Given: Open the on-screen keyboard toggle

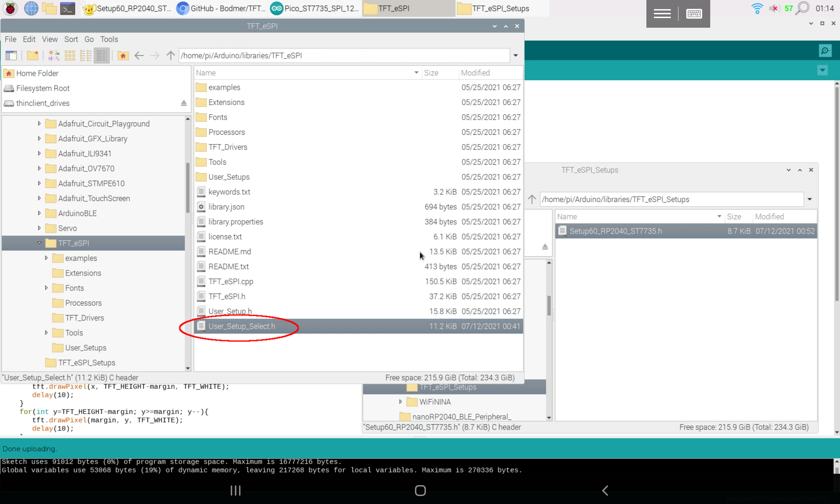Looking at the screenshot, I should tap(694, 13).
